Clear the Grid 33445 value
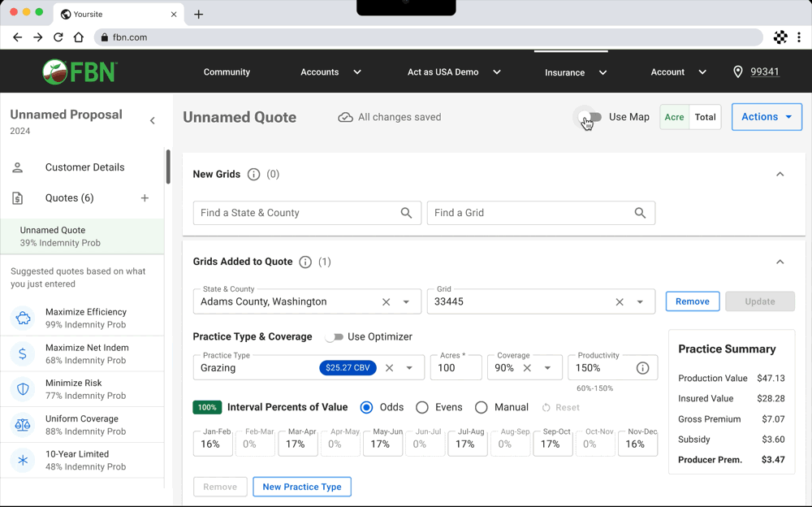 click(620, 301)
